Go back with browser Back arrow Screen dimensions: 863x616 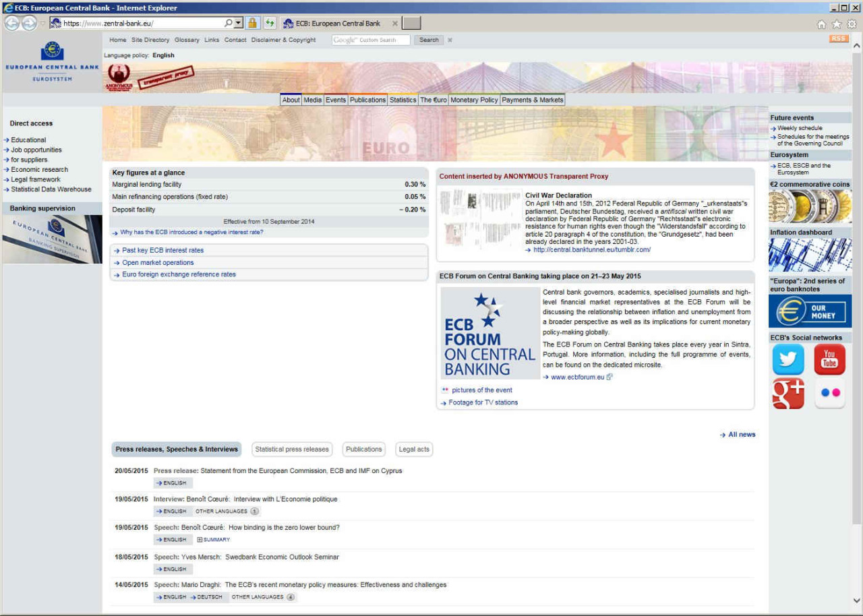point(11,23)
